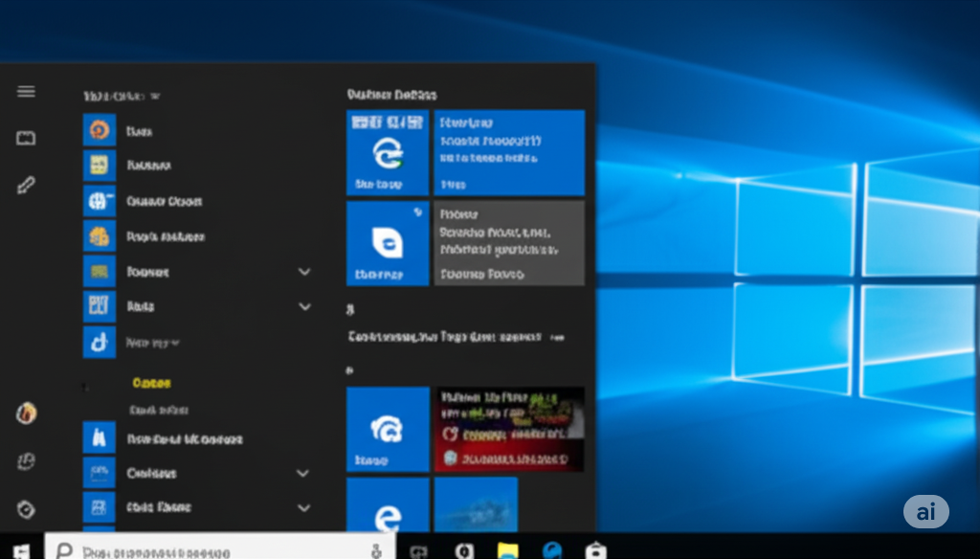Open the fourth app icon with the orange shape
The image size is (980, 559).
click(x=100, y=236)
